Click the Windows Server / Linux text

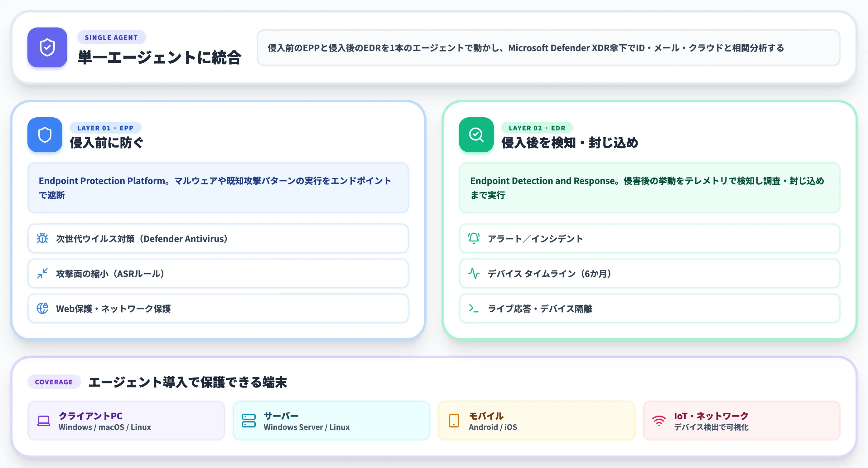(306, 427)
